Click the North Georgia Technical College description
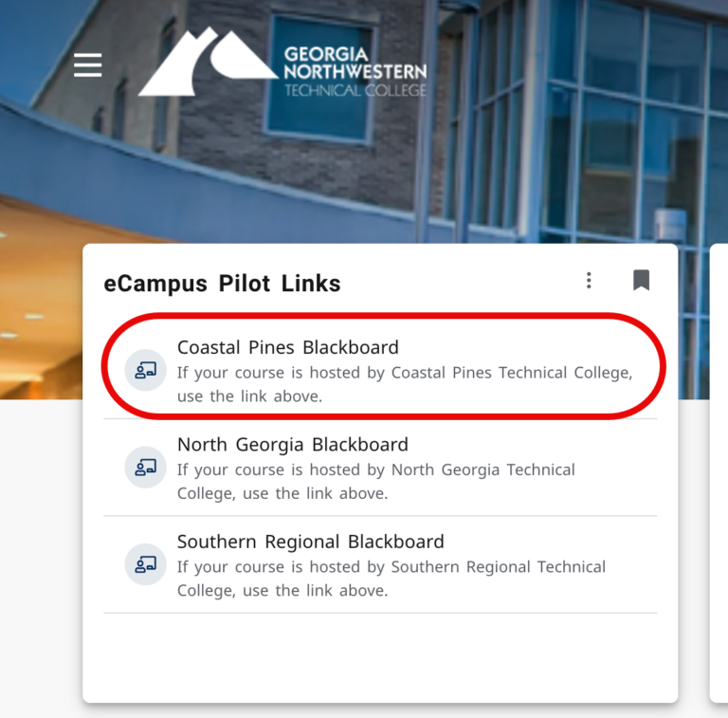This screenshot has height=718, width=728. (x=375, y=482)
